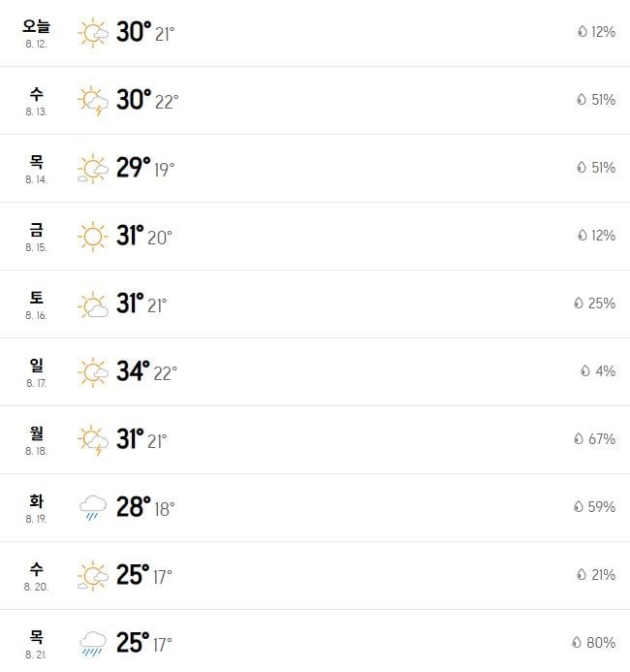Screen dimensions: 630x672
Task: Open the Sunday 8.17 forecast row at 34°
Action: pos(315,372)
